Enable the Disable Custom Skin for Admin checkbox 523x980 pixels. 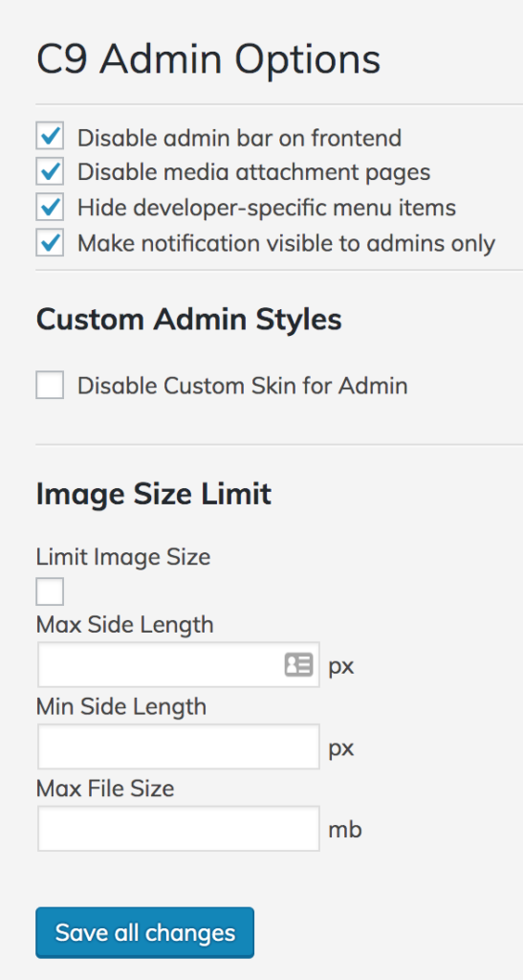[x=50, y=385]
